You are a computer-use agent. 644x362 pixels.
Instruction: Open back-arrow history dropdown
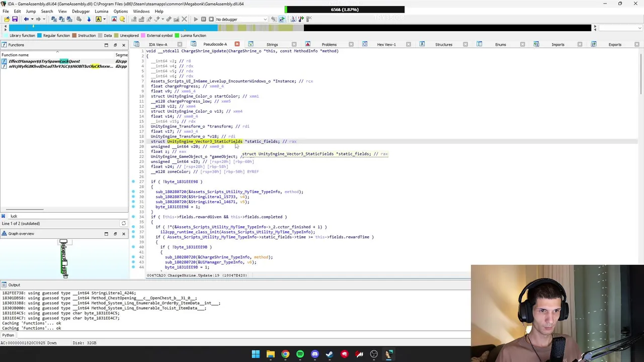32,19
